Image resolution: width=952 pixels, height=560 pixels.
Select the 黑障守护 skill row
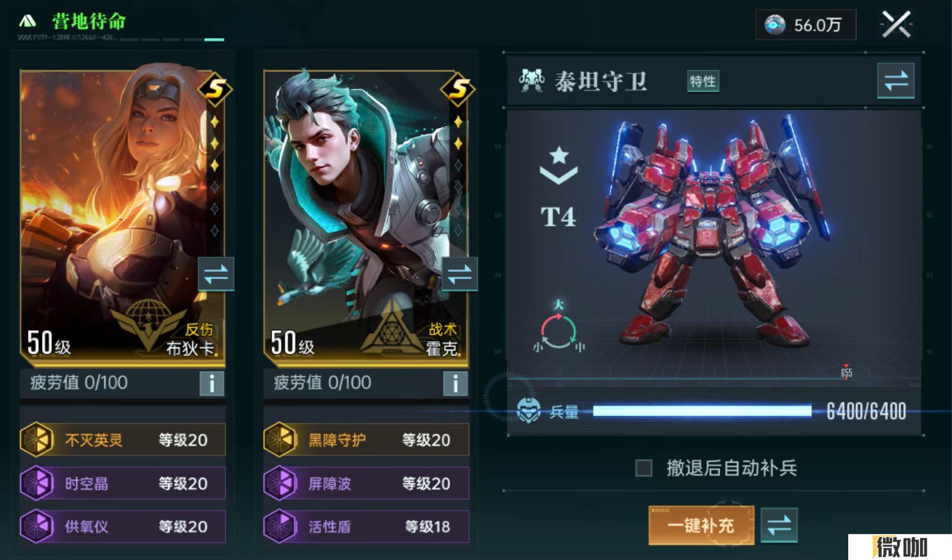[x=366, y=440]
